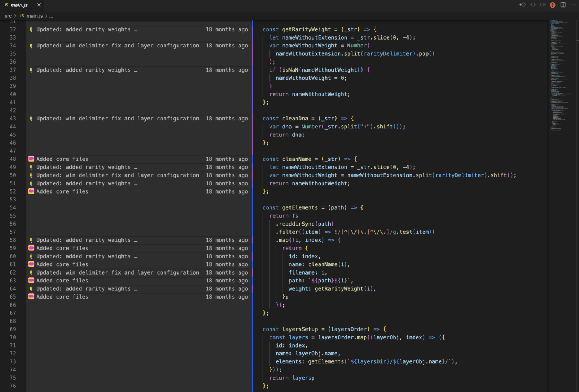The width and height of the screenshot is (579, 392).
Task: Click the author avatar on line 32 blame
Action: [x=31, y=29]
